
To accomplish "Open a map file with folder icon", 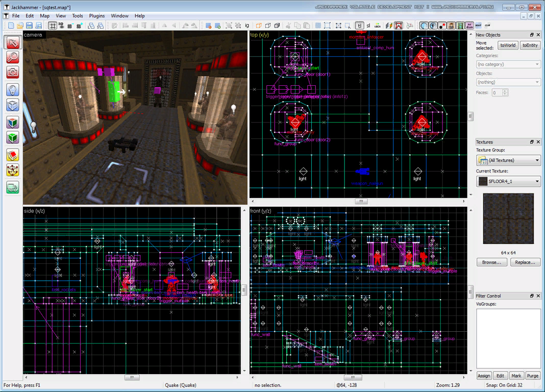I will [x=20, y=26].
